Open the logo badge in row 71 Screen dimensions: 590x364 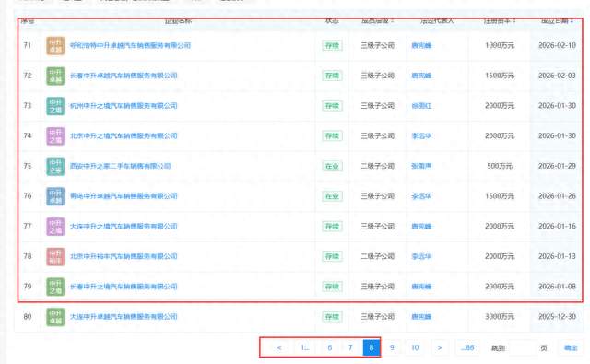click(x=55, y=46)
